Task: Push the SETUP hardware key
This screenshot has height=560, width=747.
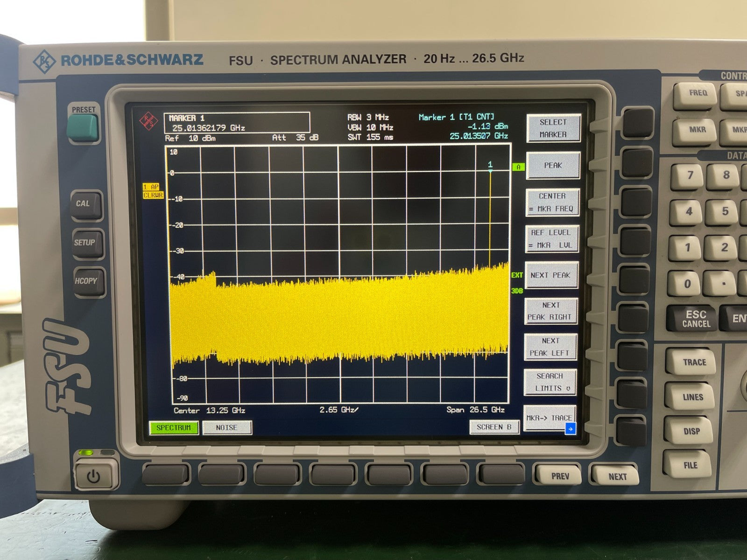Action: pos(87,243)
